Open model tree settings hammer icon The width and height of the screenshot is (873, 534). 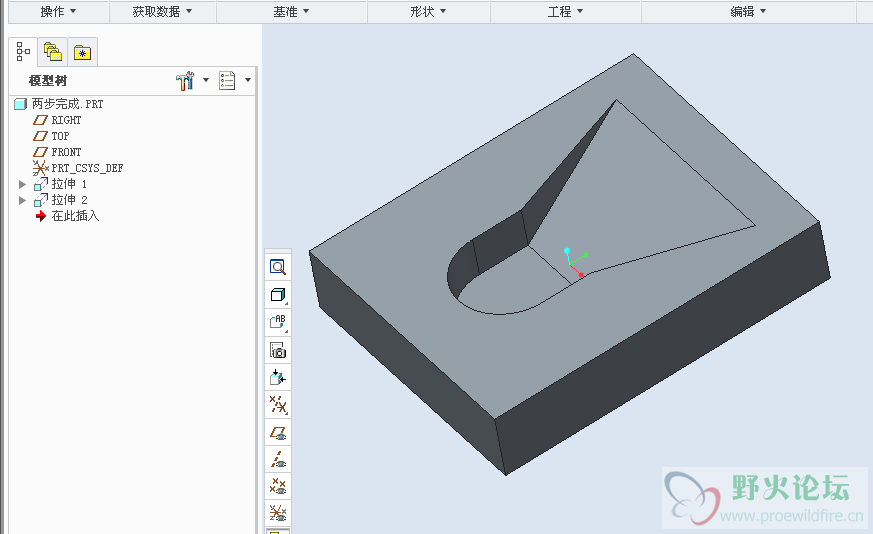click(185, 81)
